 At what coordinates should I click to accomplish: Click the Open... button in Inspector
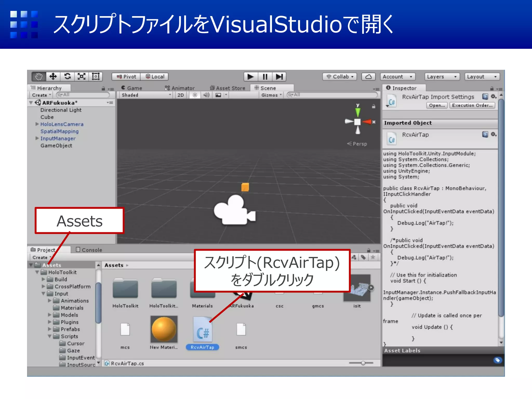click(x=437, y=105)
